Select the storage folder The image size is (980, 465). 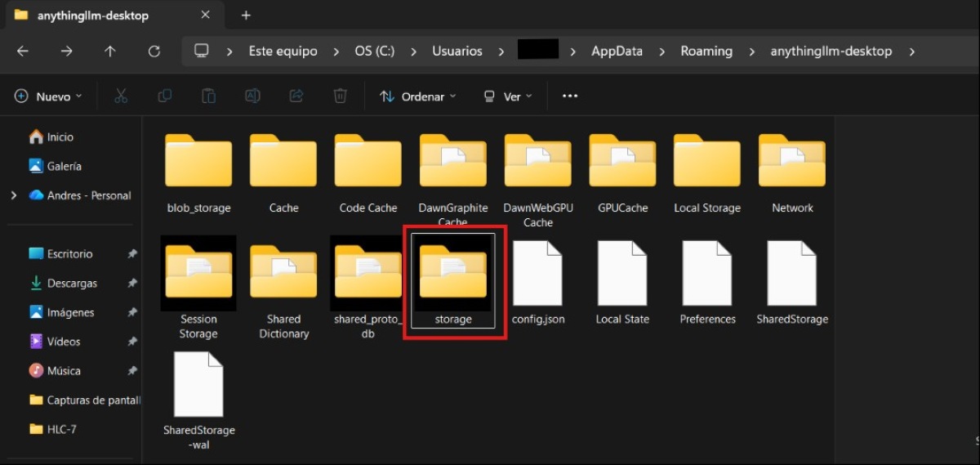coord(453,282)
